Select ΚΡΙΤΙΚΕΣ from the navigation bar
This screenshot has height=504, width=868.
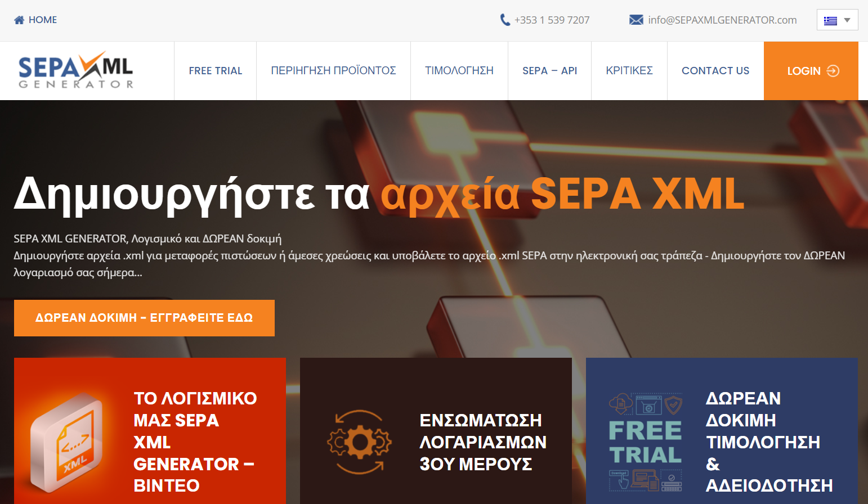[x=629, y=70]
